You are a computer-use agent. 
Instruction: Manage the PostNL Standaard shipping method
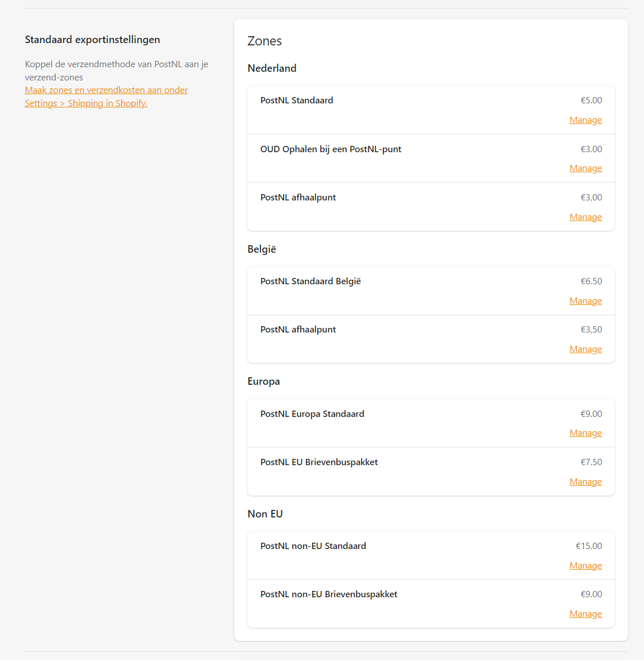(x=585, y=119)
